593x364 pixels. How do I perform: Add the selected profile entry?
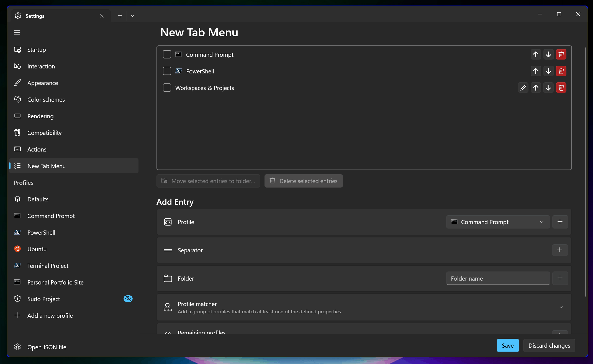[x=560, y=222]
